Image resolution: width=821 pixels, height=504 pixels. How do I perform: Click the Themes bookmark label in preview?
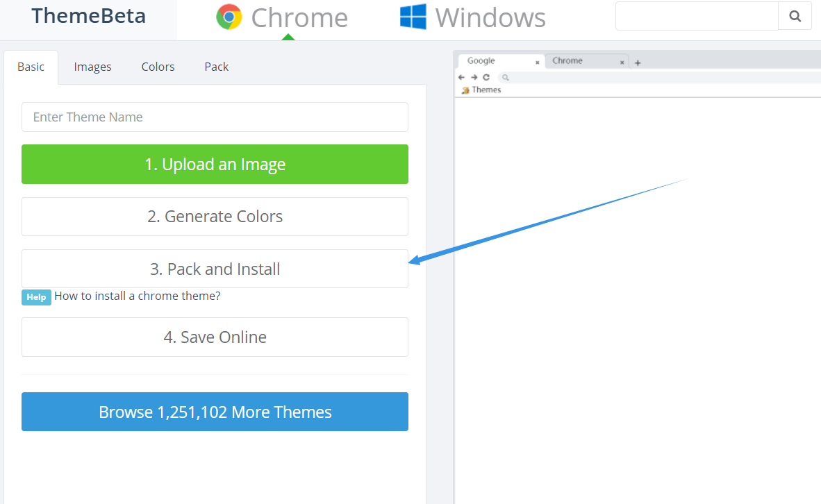486,90
